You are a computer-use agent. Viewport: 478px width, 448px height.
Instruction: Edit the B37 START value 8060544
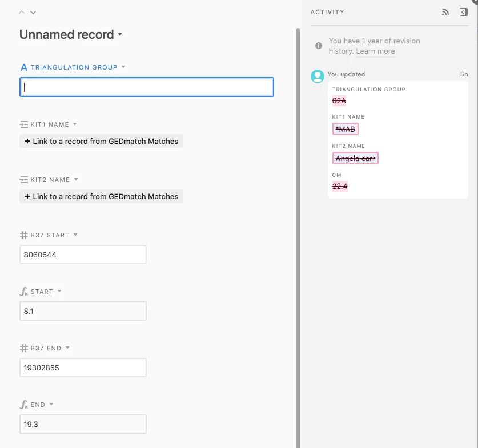click(83, 255)
